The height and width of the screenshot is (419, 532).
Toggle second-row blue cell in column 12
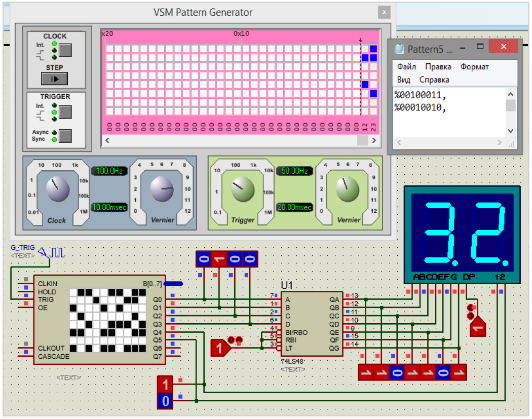(x=365, y=58)
